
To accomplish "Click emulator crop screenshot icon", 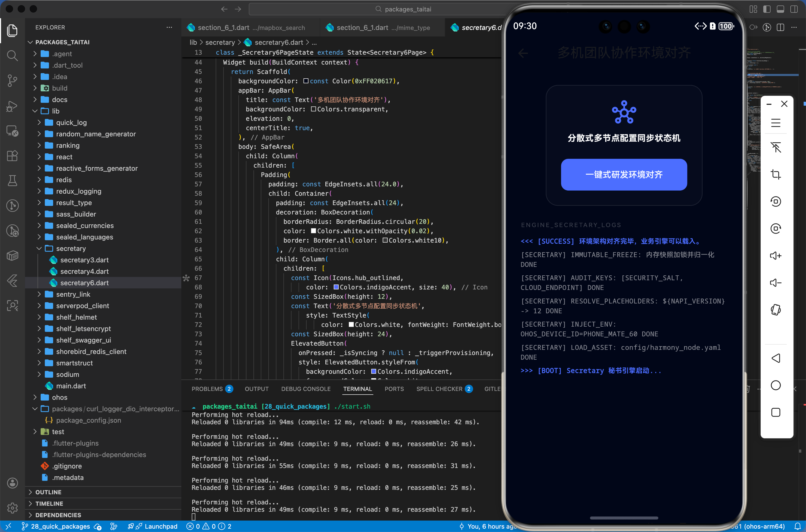I will click(776, 174).
